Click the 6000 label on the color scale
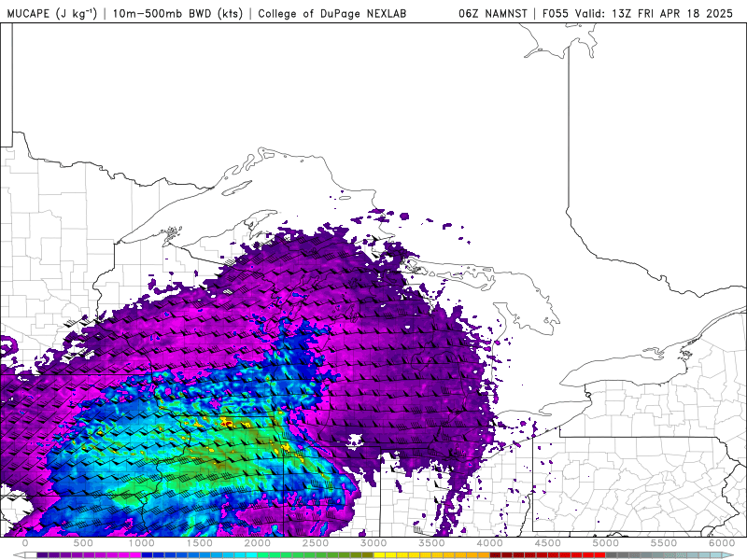This screenshot has height=560, width=747. tap(722, 543)
